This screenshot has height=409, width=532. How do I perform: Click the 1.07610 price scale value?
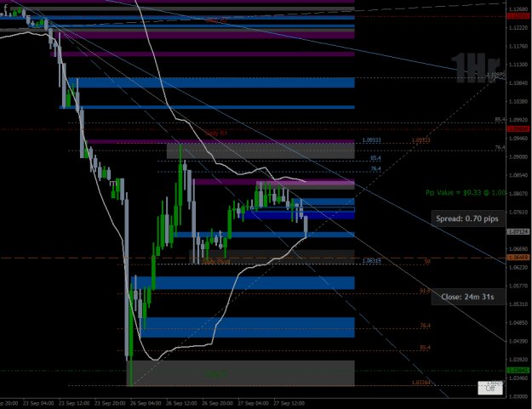pos(518,212)
